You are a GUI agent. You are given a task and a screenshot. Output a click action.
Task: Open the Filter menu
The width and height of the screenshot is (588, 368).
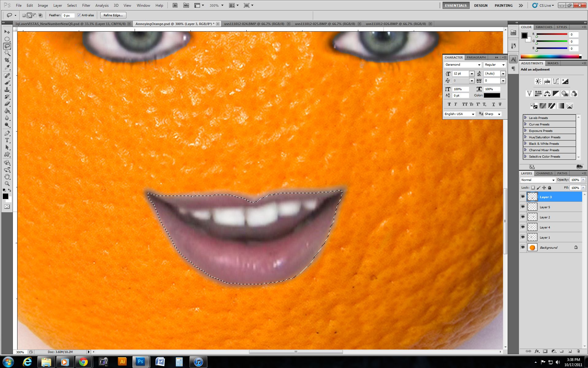(x=86, y=5)
